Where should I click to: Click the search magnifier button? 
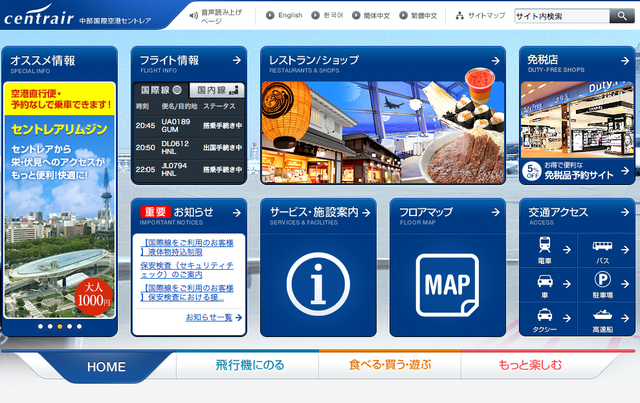pyautogui.click(x=622, y=16)
